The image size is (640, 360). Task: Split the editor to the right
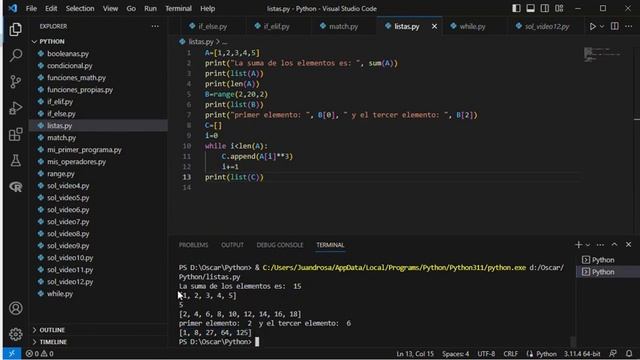[x=615, y=27]
